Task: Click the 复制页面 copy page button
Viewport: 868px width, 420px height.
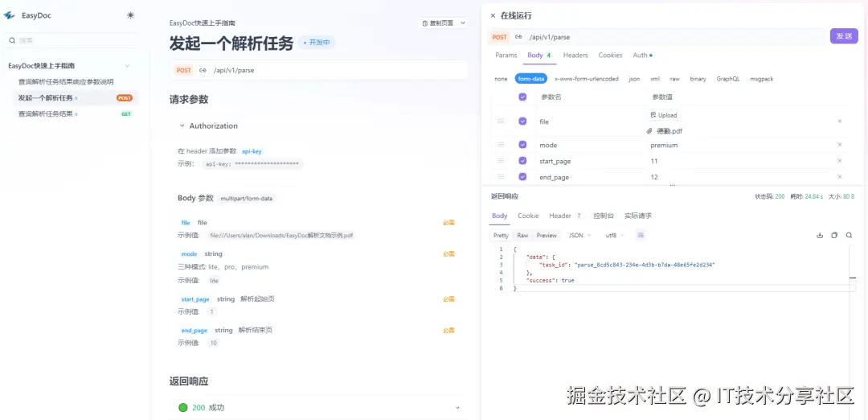Action: (438, 23)
